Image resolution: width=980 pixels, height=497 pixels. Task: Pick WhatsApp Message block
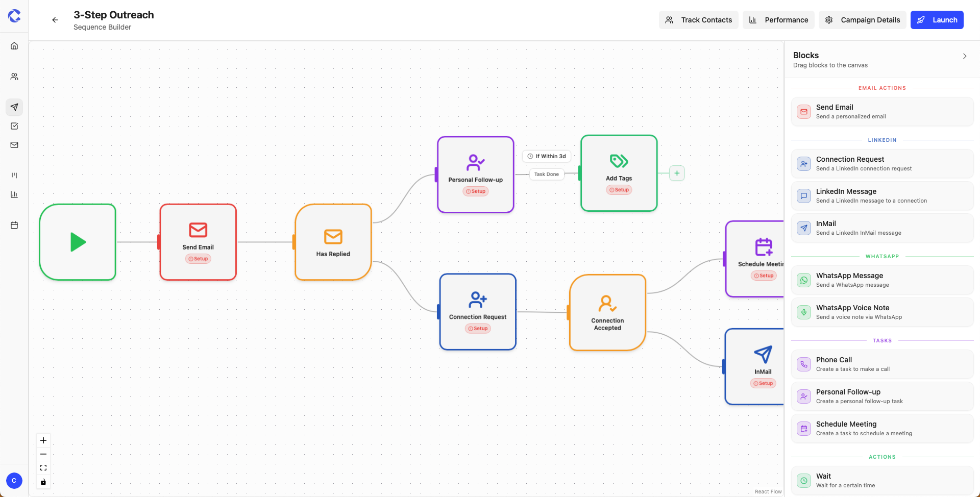click(x=882, y=280)
